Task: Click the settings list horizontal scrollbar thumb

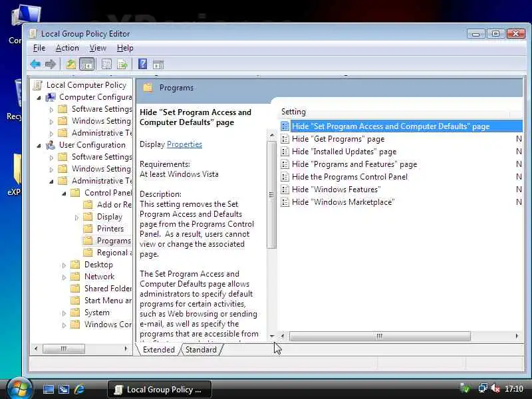Action: (x=380, y=336)
